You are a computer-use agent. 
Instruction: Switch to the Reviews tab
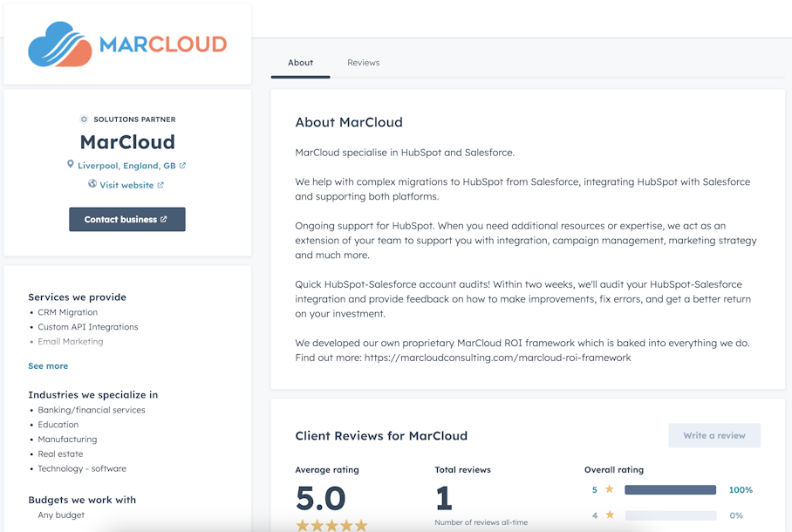tap(363, 62)
